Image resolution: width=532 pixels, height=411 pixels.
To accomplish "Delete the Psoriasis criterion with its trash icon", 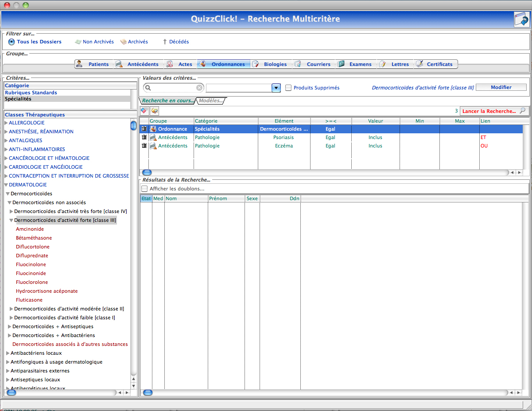I will click(144, 137).
